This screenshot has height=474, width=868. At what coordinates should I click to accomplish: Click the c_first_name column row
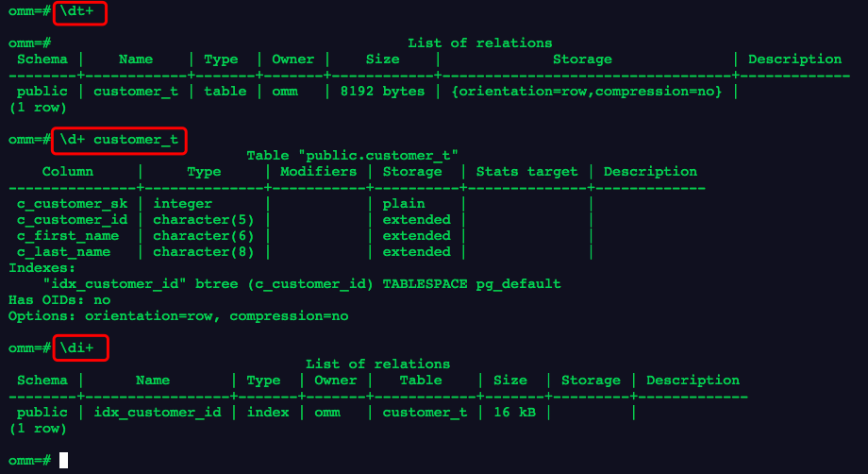68,236
